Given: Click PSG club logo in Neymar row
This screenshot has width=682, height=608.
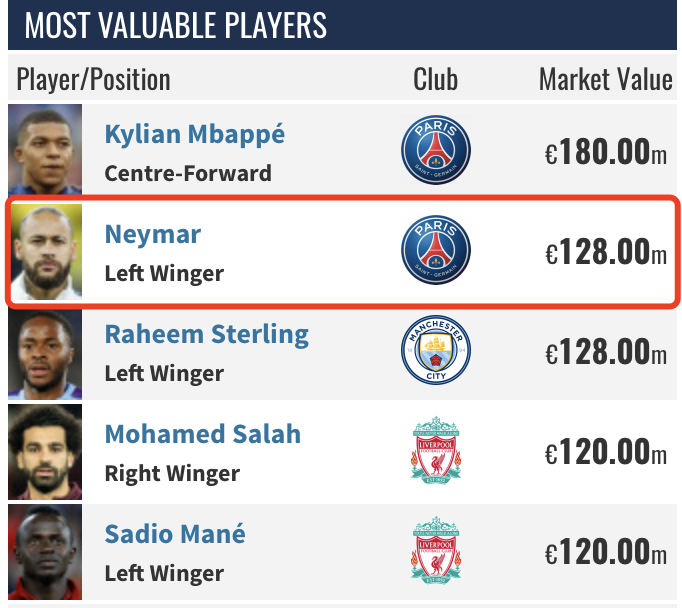Looking at the screenshot, I should 435,251.
